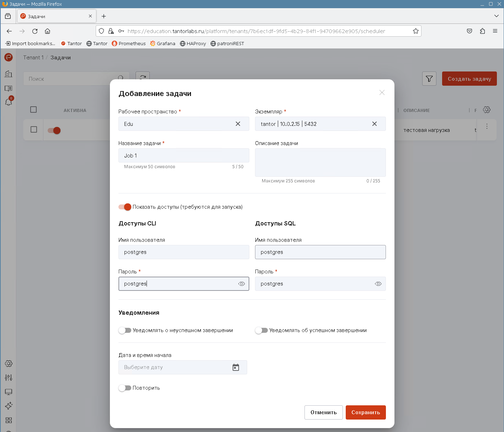Image resolution: width=504 pixels, height=432 pixels.
Task: Enable Уведомлять о неуспешном завершении toggle
Action: point(125,330)
